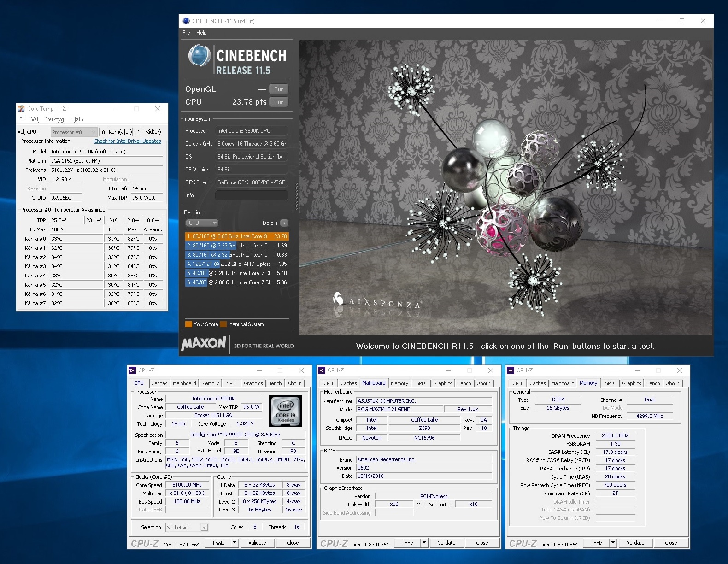
Task: Open the CPU ranking type dropdown
Action: click(x=202, y=223)
